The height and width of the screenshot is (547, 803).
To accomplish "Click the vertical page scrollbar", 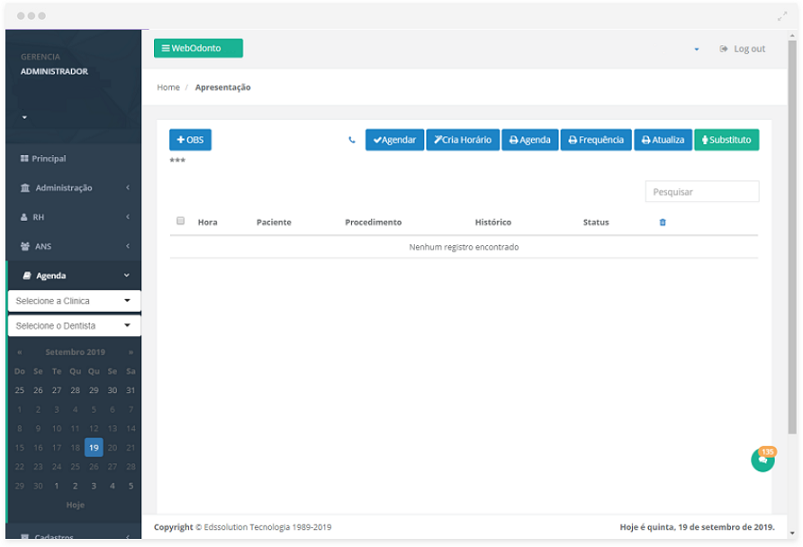I will (792, 236).
